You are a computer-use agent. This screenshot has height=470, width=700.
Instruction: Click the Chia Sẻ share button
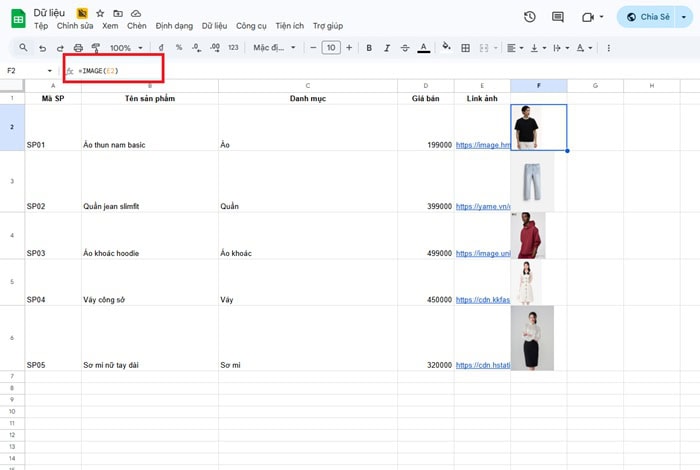click(x=647, y=17)
